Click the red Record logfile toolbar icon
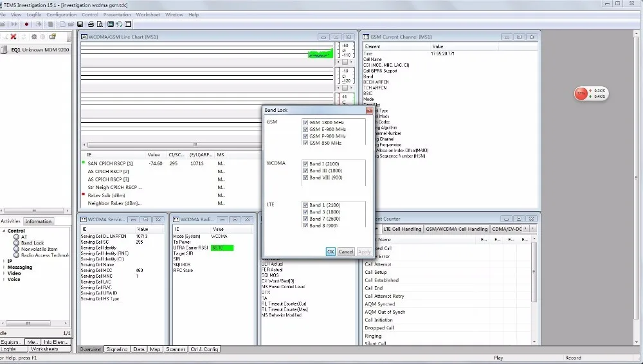643x364 pixels. click(x=26, y=24)
